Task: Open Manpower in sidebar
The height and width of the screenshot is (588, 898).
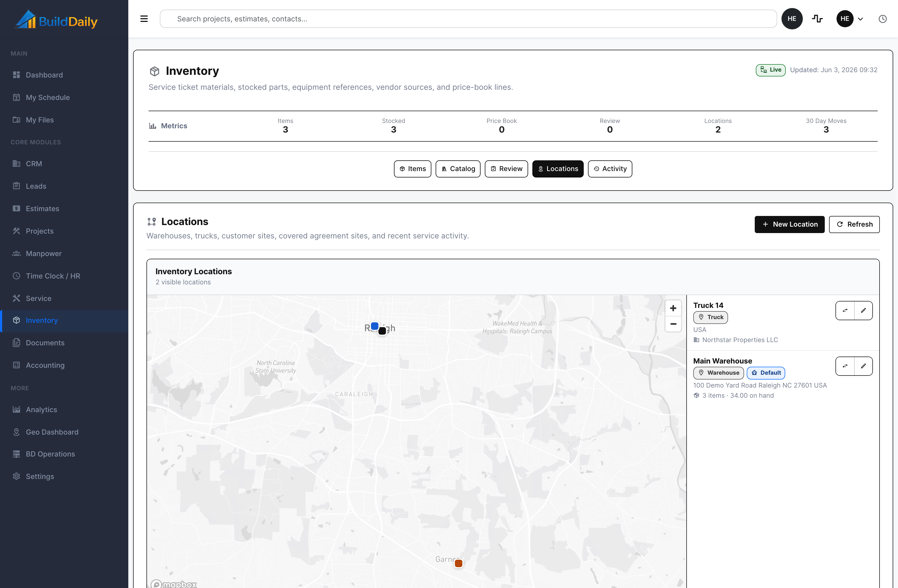Action: [64, 253]
